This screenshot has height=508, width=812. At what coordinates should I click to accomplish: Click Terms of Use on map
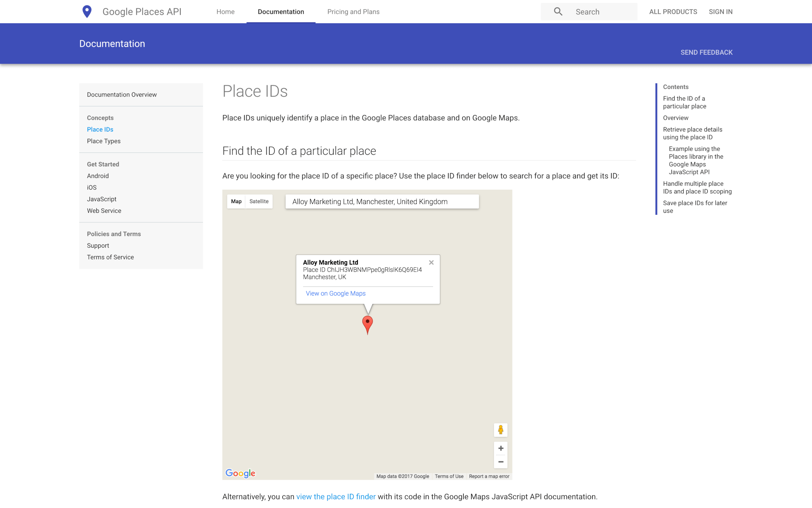coord(449,476)
